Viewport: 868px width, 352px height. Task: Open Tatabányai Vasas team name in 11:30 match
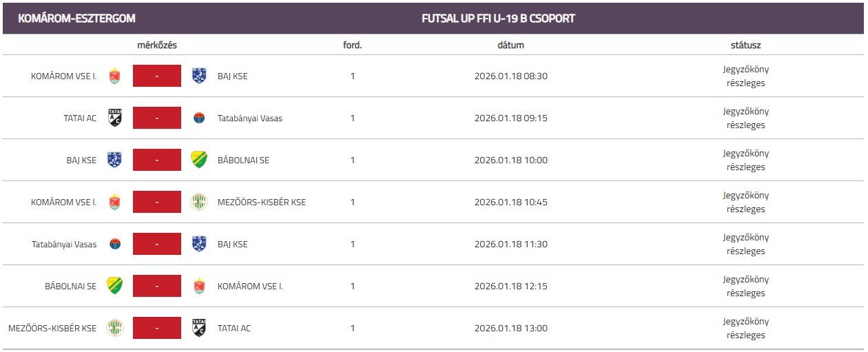64,244
